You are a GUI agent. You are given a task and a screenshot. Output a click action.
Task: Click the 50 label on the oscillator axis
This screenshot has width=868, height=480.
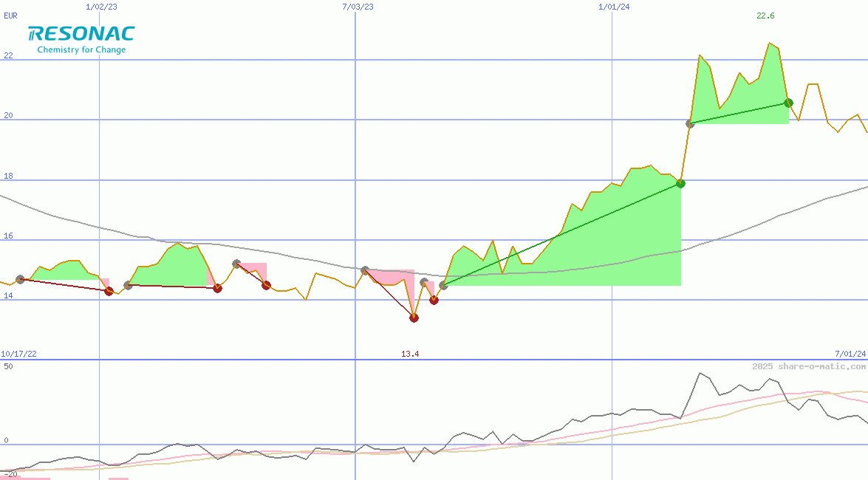8,366
